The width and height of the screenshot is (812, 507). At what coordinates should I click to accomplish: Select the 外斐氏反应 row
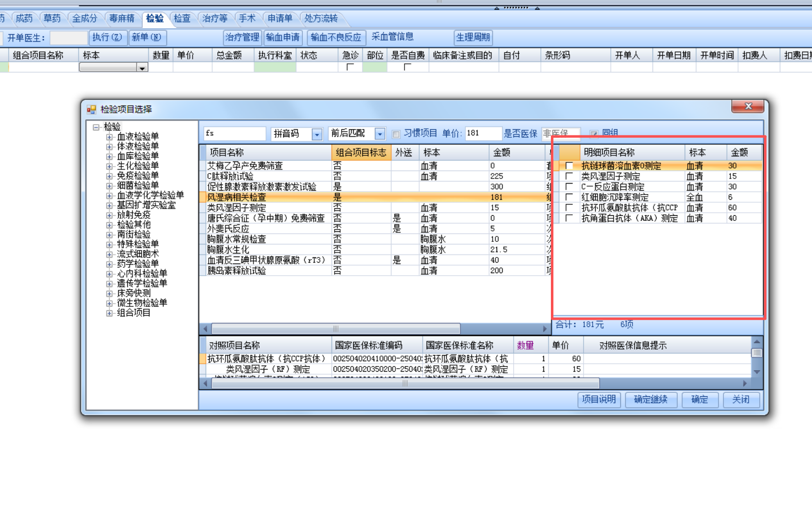(375, 229)
